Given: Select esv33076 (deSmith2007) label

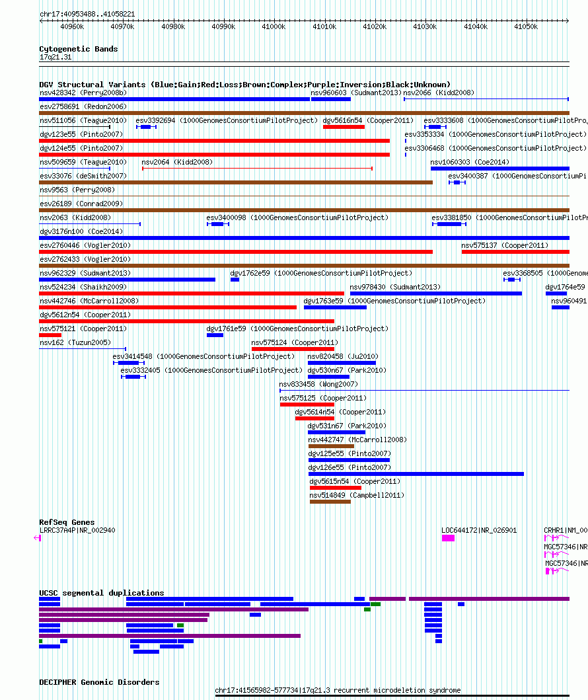Looking at the screenshot, I should (83, 176).
